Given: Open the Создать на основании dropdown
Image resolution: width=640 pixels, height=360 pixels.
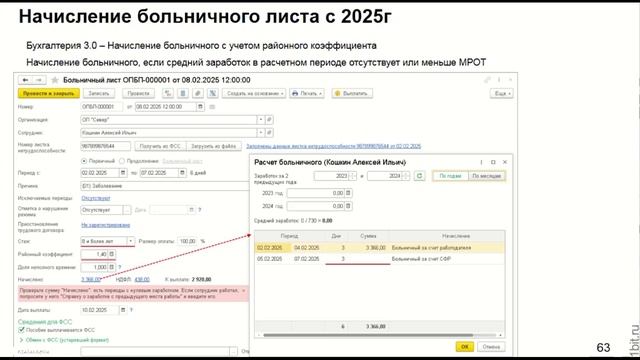Looking at the screenshot, I should coord(253,93).
